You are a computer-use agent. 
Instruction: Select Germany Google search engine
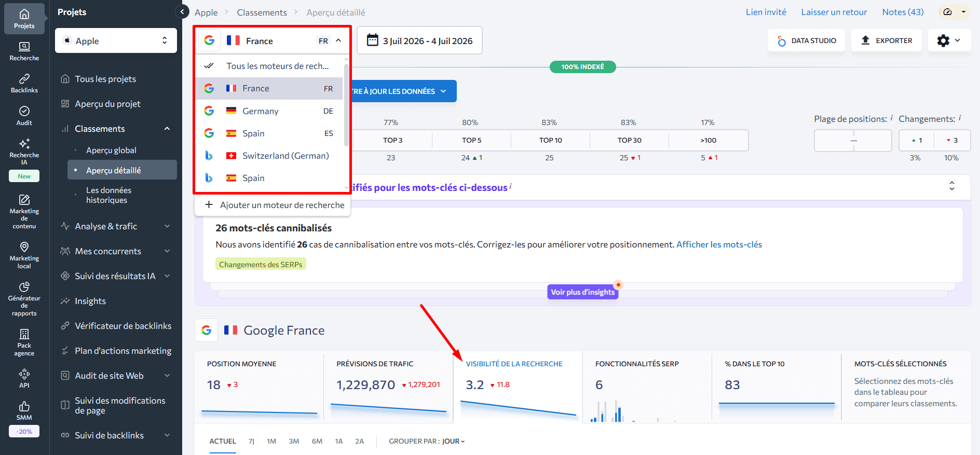click(269, 111)
